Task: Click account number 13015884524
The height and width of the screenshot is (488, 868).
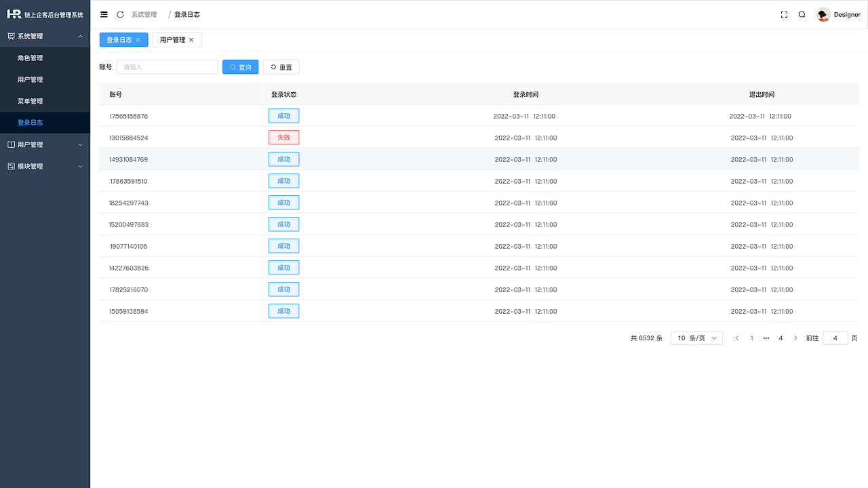Action: pos(128,138)
